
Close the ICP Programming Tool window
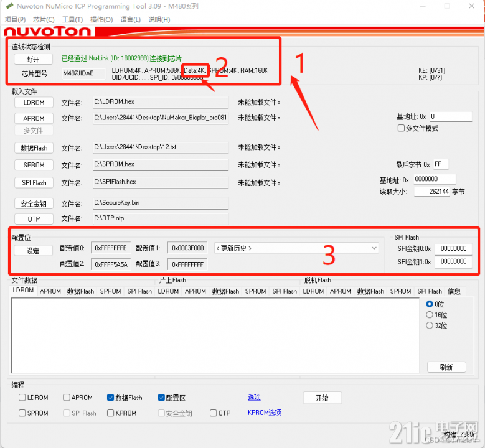[x=471, y=6]
